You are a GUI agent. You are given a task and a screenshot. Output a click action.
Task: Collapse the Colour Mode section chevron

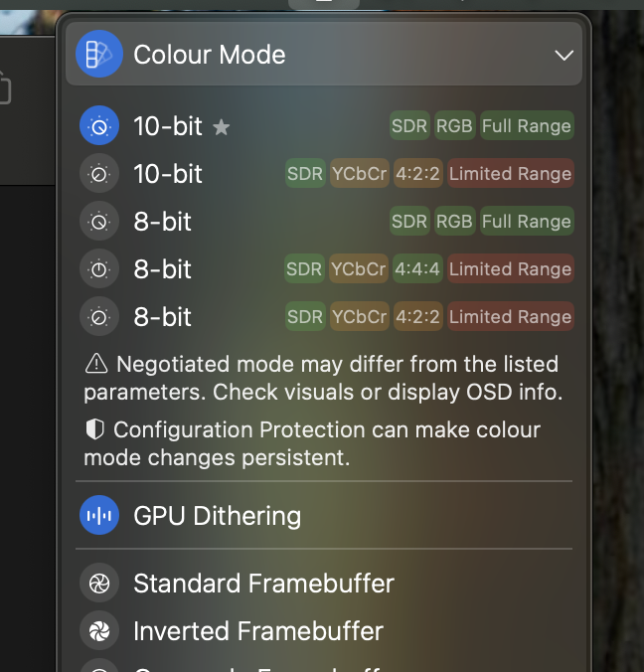click(563, 55)
